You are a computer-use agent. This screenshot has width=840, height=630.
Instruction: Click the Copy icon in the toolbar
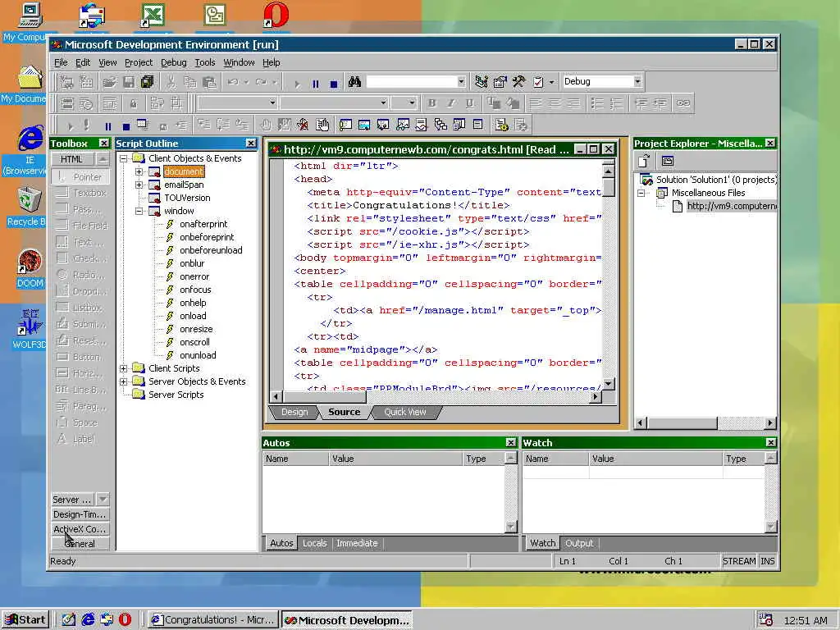(x=190, y=82)
